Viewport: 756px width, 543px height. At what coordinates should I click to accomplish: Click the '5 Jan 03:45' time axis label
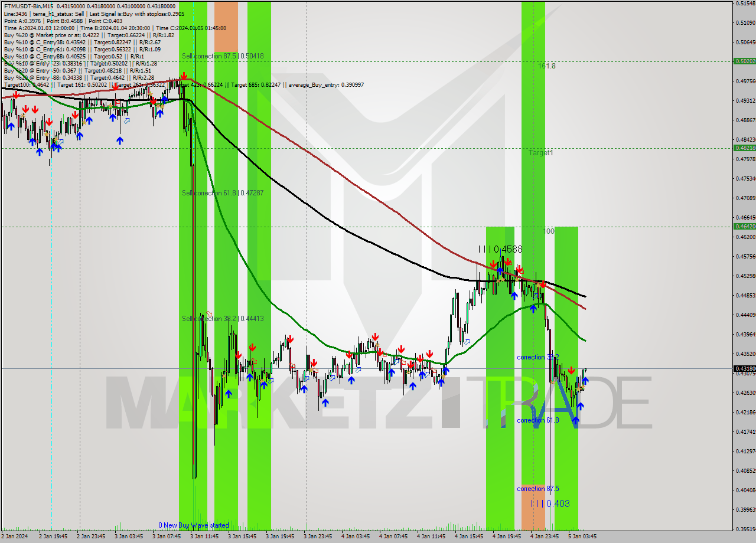point(582,537)
